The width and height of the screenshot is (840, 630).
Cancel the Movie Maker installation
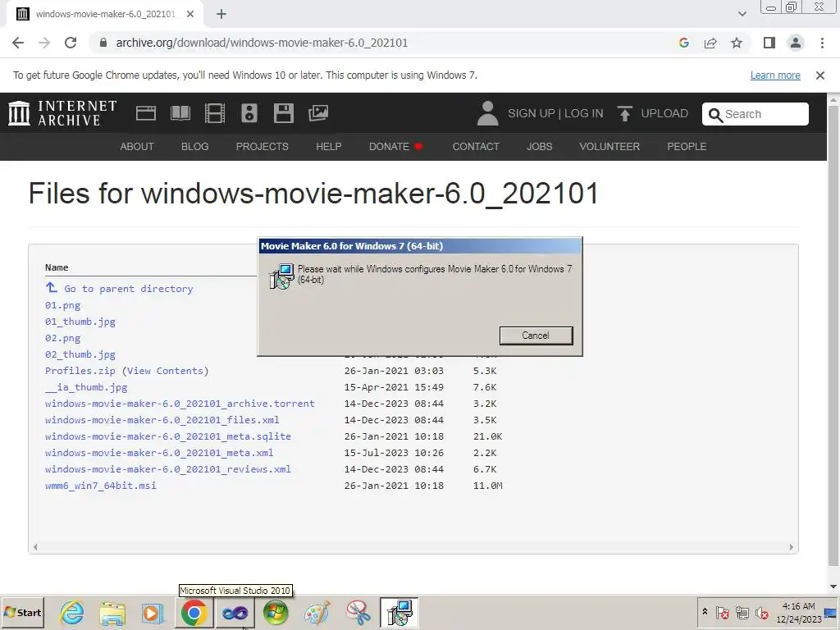[536, 336]
